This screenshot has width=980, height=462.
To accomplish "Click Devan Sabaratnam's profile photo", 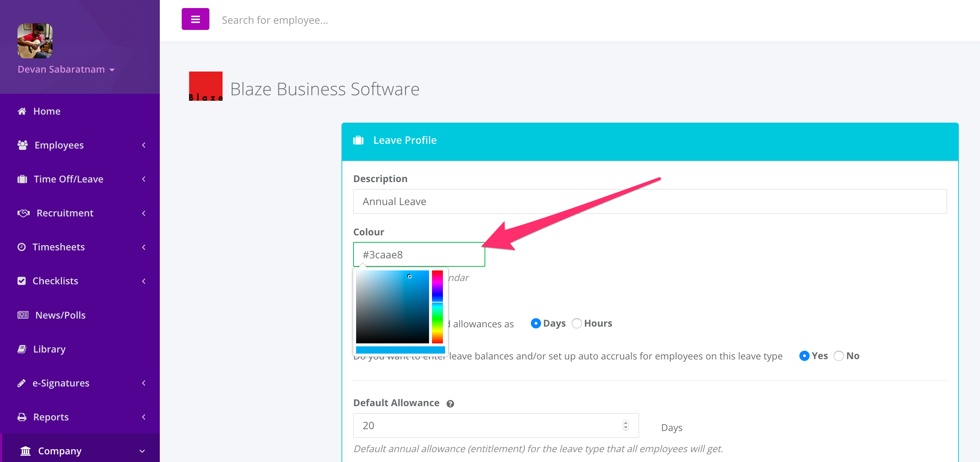I will click(x=35, y=41).
